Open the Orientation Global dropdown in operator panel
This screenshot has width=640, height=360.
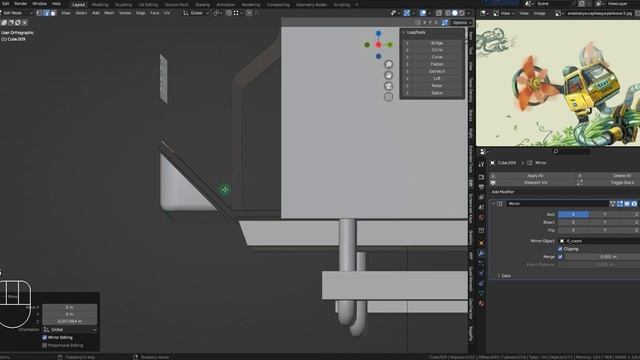[70, 329]
